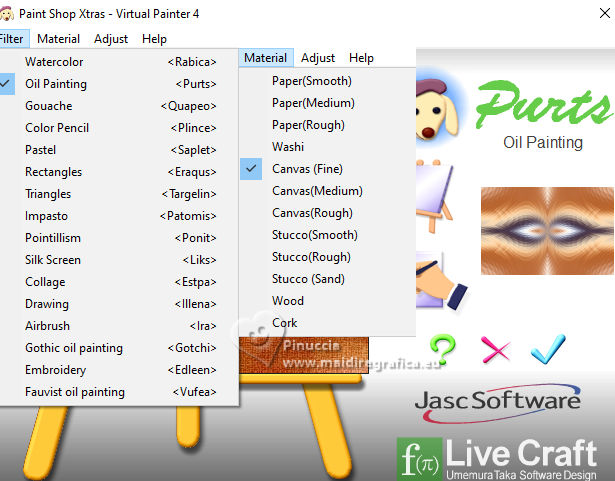Screen dimensions: 615x481
Task: Open the Help menu in the top menu bar
Action: click(154, 39)
